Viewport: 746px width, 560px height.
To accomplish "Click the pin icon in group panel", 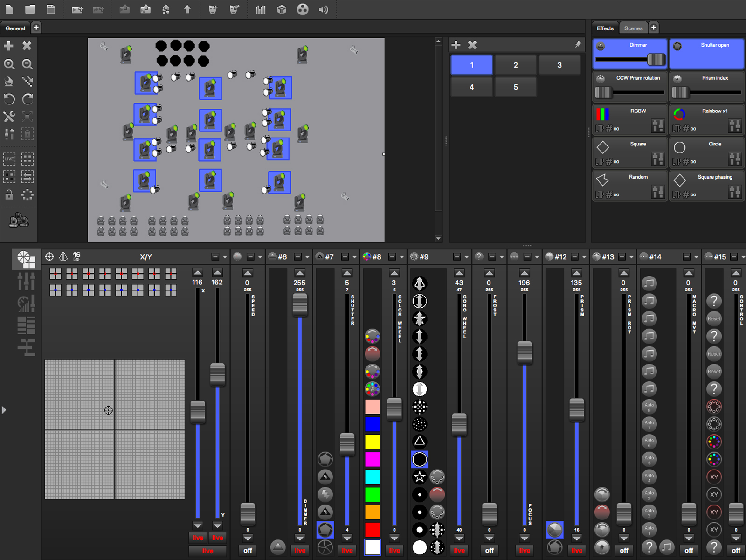I will [x=578, y=44].
